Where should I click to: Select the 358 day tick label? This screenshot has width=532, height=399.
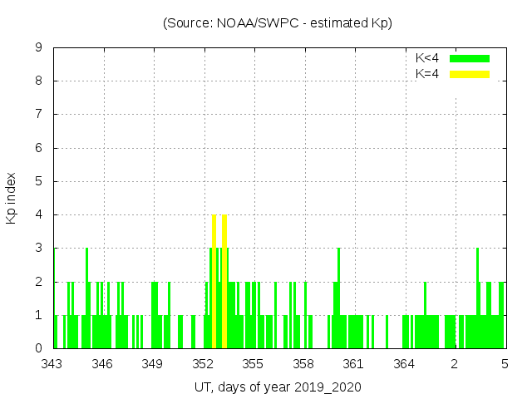303,364
